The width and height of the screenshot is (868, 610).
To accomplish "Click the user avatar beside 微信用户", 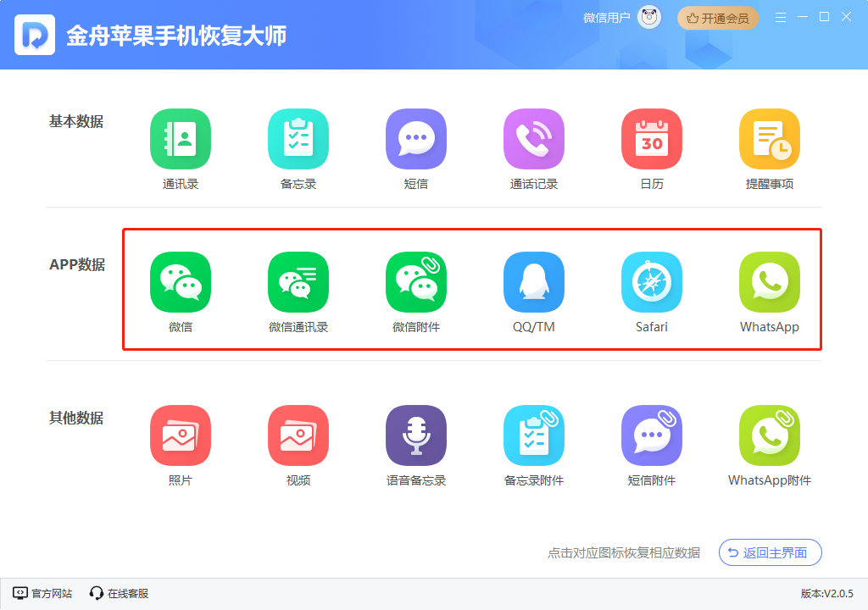I will 649,18.
